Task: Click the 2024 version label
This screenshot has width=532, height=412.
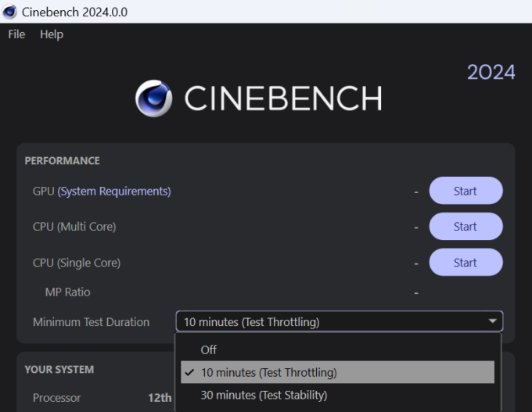Action: tap(491, 73)
